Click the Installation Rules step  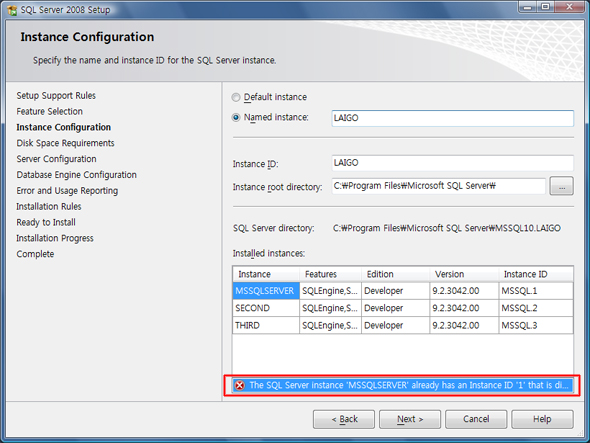(x=49, y=207)
